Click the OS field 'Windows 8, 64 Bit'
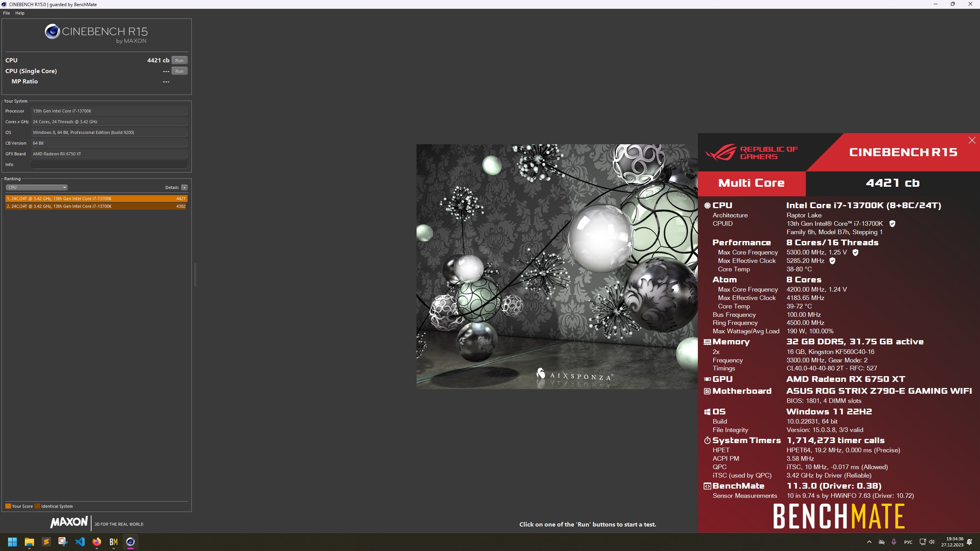The image size is (980, 551). pyautogui.click(x=109, y=132)
